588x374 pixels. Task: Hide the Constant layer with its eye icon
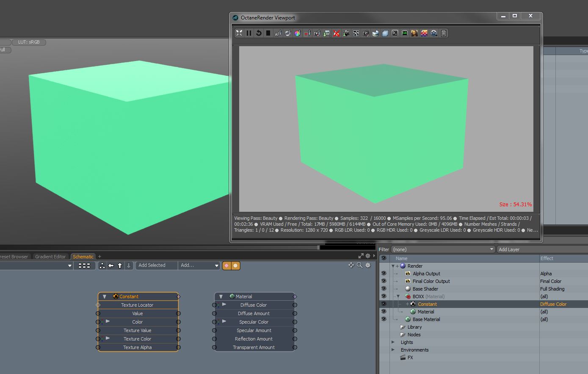coord(384,304)
